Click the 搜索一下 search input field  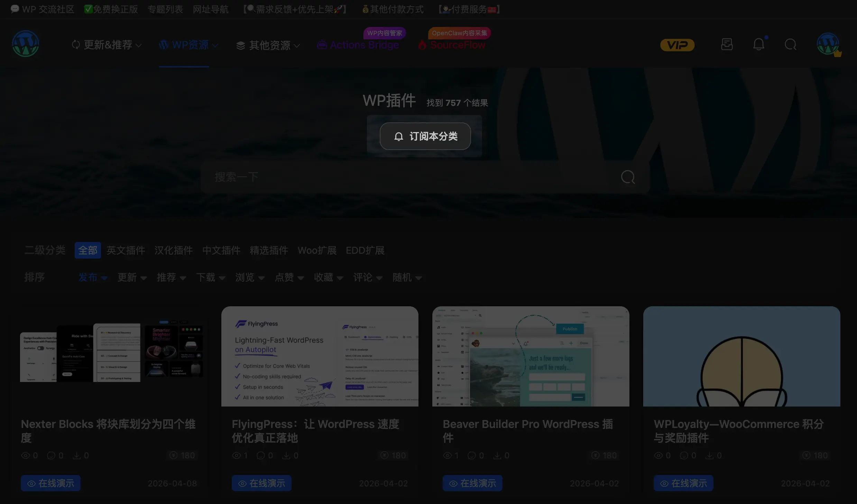425,177
